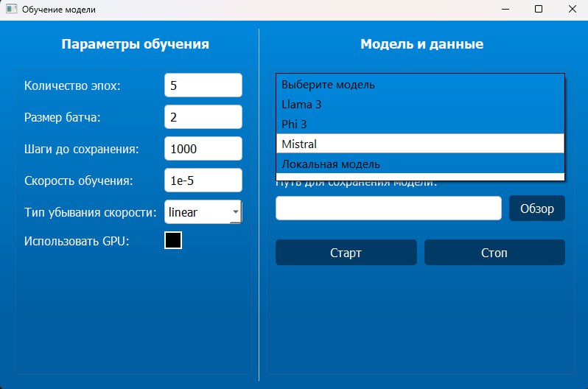Click the linear combo box arrow
Screen dimensions: 588x389
235,212
